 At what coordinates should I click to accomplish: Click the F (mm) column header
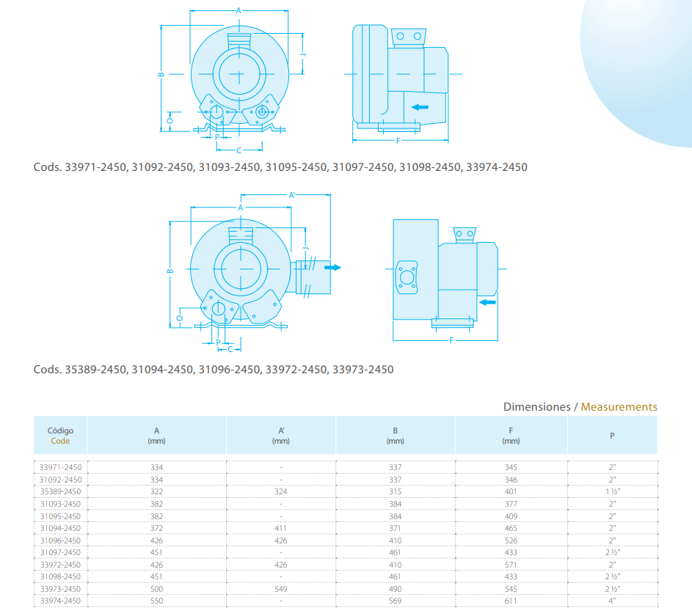click(511, 435)
